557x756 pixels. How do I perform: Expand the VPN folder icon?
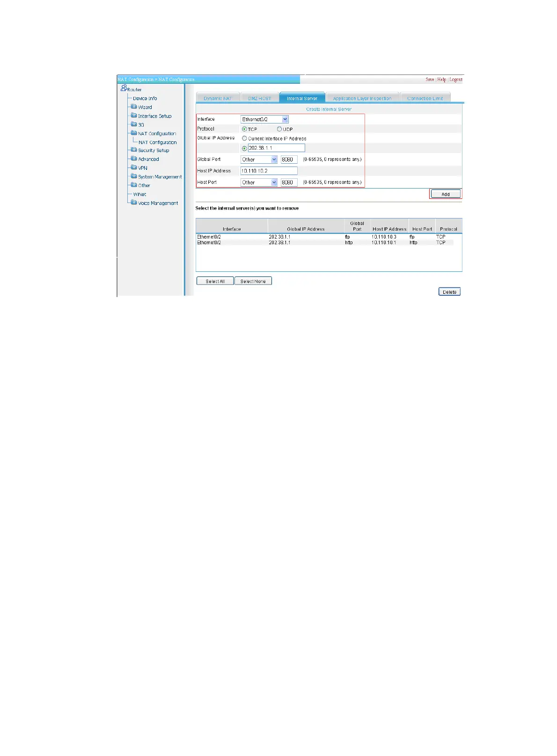coord(134,167)
